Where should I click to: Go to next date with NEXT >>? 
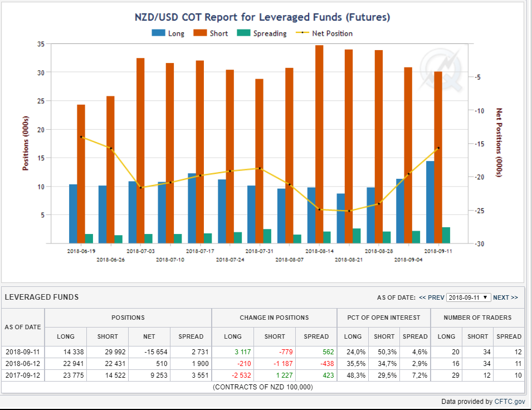coord(505,297)
